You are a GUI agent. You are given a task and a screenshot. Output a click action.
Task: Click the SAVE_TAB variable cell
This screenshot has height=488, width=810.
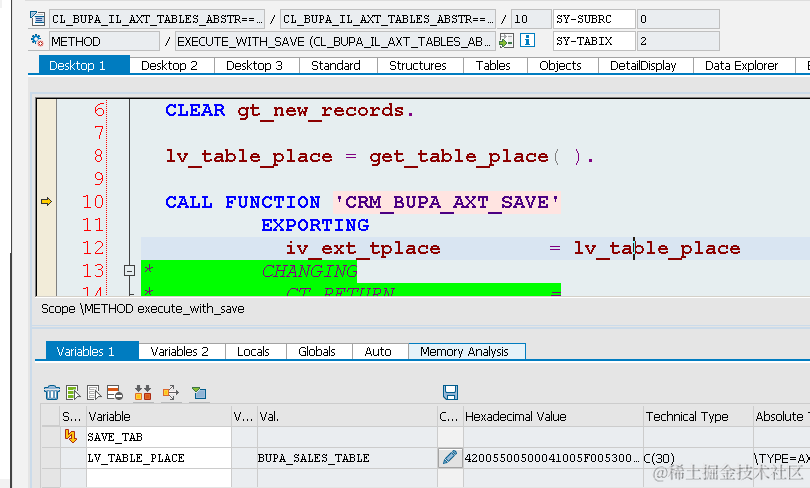coord(159,437)
